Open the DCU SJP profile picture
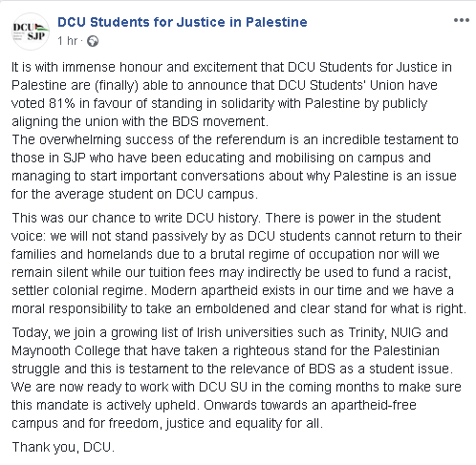476x465 pixels. [x=31, y=32]
